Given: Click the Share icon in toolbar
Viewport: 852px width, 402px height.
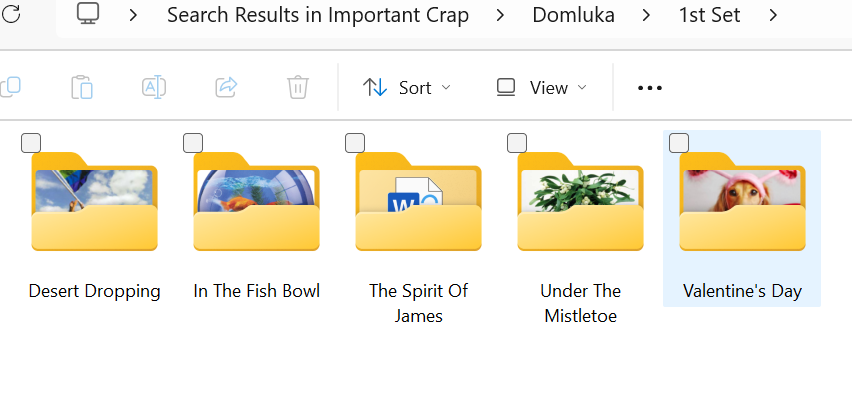Looking at the screenshot, I should [x=226, y=88].
